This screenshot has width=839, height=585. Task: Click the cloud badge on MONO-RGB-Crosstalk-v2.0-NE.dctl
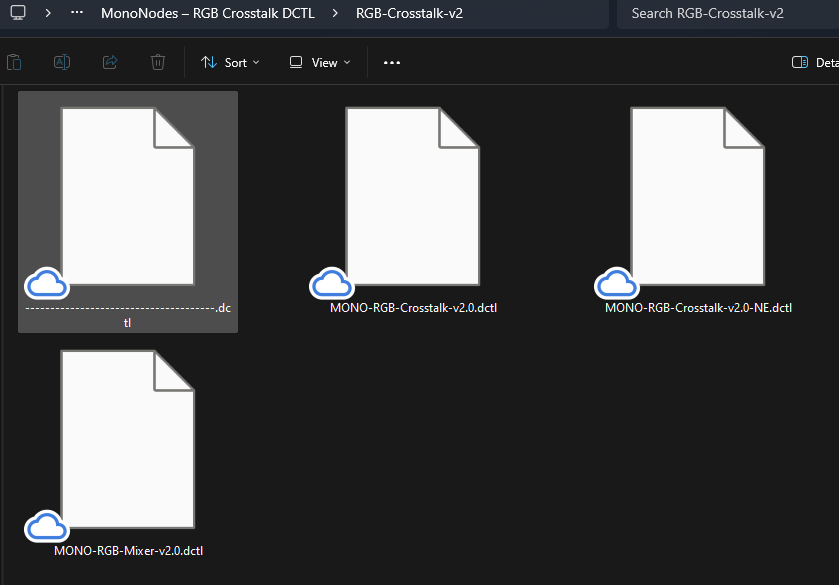[616, 285]
